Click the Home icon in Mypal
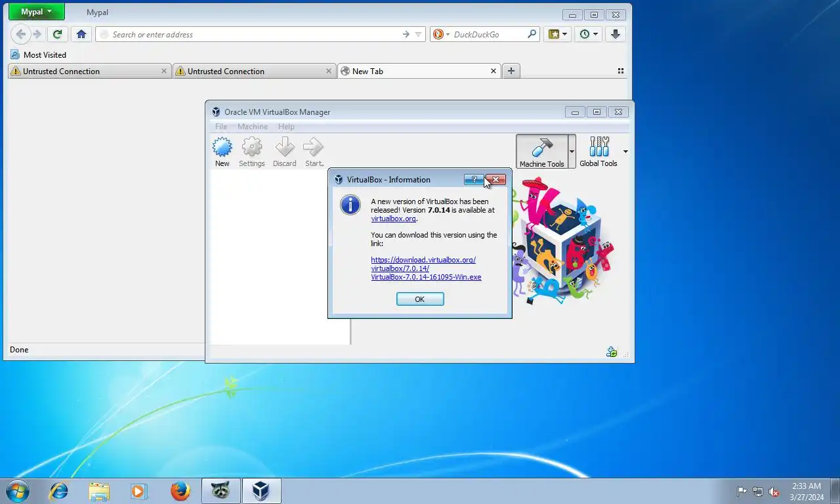Image resolution: width=840 pixels, height=504 pixels. (x=81, y=34)
